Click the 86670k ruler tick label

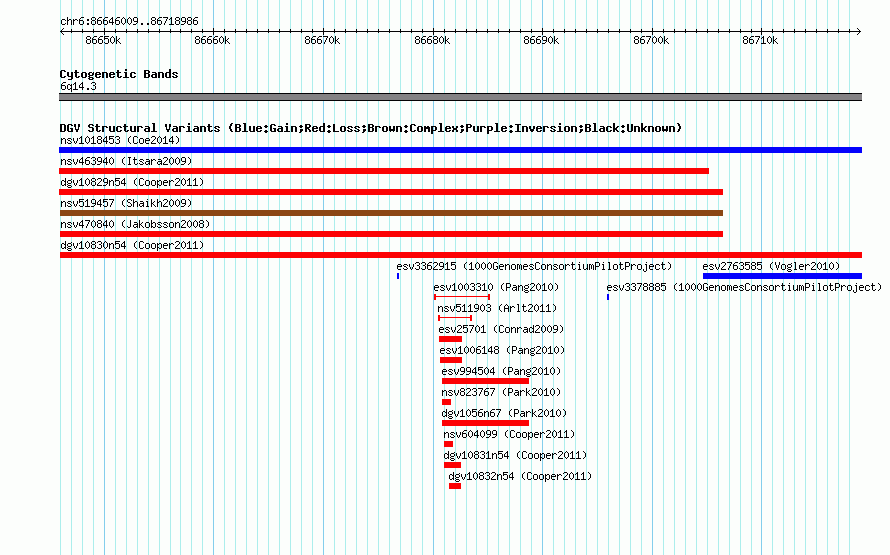point(322,40)
